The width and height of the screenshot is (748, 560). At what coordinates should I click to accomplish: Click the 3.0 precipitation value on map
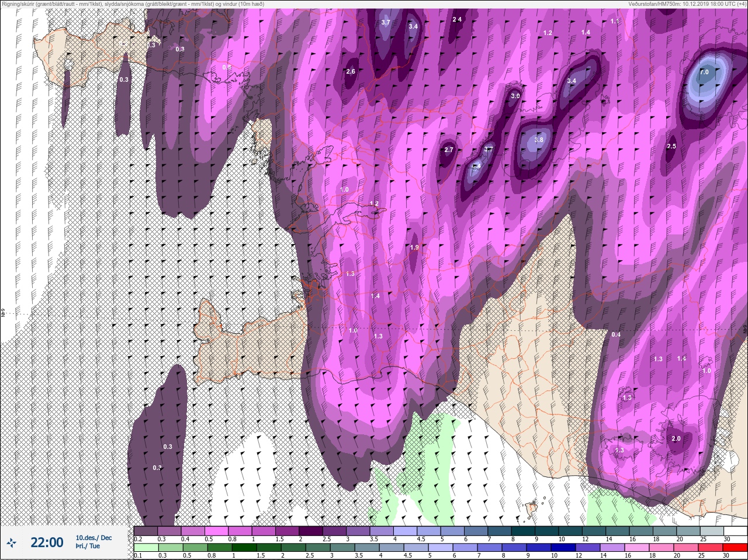point(515,96)
